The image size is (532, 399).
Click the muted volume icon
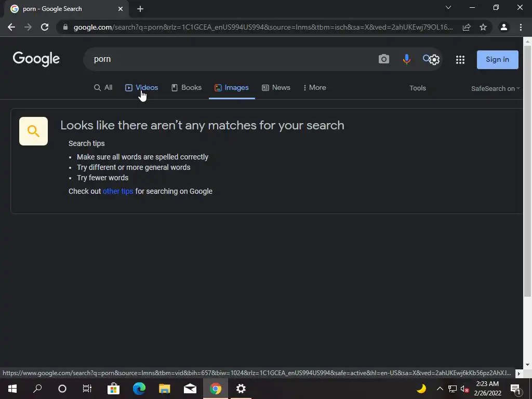[x=464, y=389]
